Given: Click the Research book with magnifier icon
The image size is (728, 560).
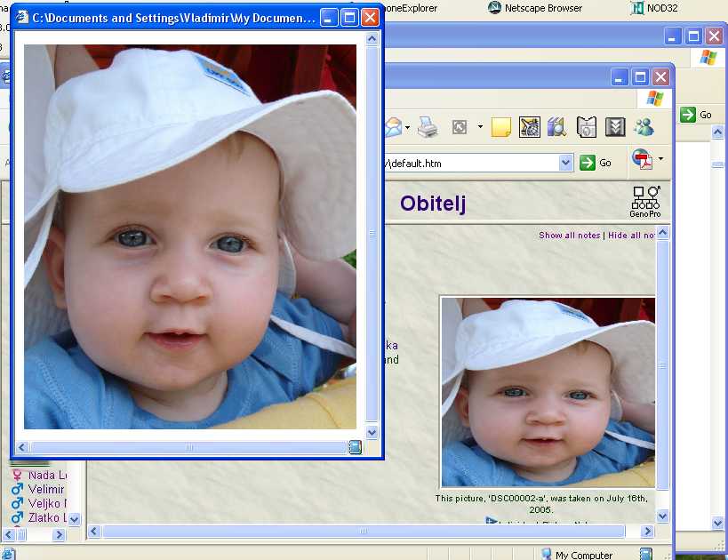Looking at the screenshot, I should point(557,127).
